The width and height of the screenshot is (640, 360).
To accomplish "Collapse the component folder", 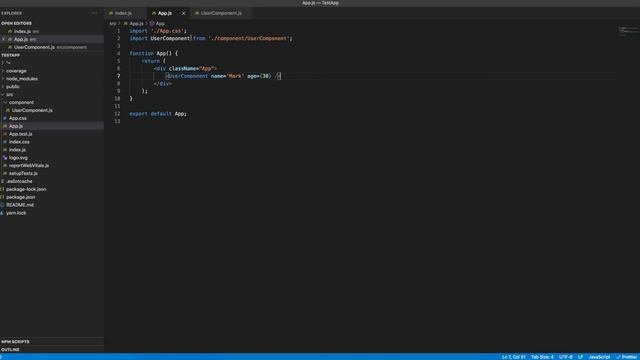I will click(21, 102).
